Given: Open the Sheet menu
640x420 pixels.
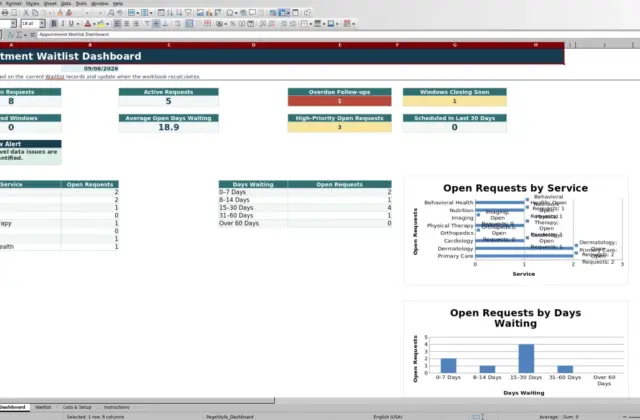Looking at the screenshot, I should coord(50,3).
